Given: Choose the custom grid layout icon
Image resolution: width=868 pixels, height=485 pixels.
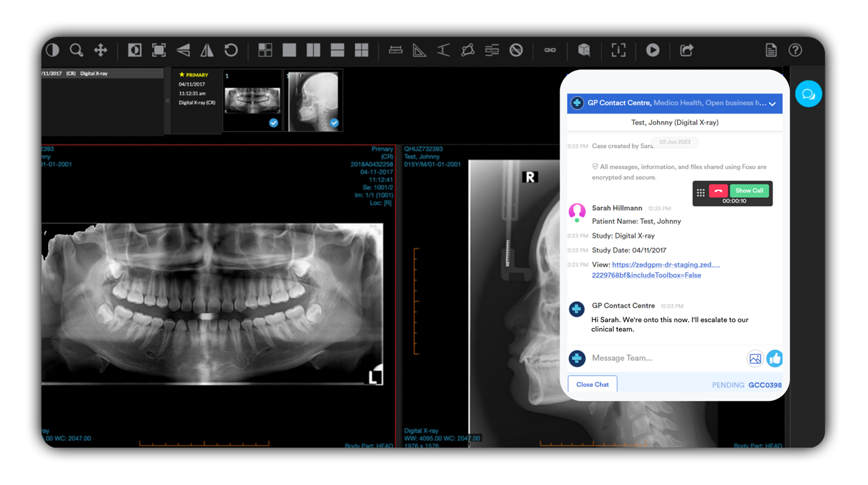Looking at the screenshot, I should (265, 50).
